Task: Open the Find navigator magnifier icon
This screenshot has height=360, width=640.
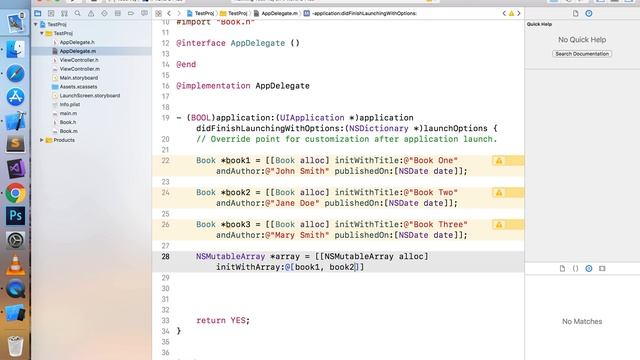Action: coord(78,13)
